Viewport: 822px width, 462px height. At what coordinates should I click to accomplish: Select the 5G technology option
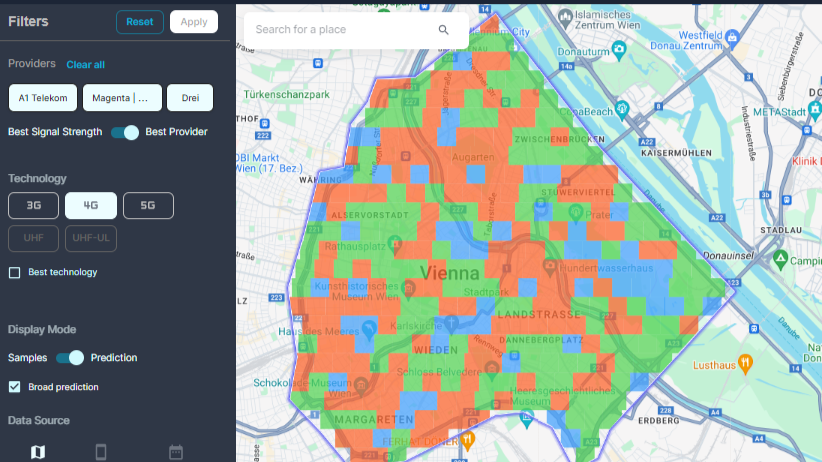point(148,206)
